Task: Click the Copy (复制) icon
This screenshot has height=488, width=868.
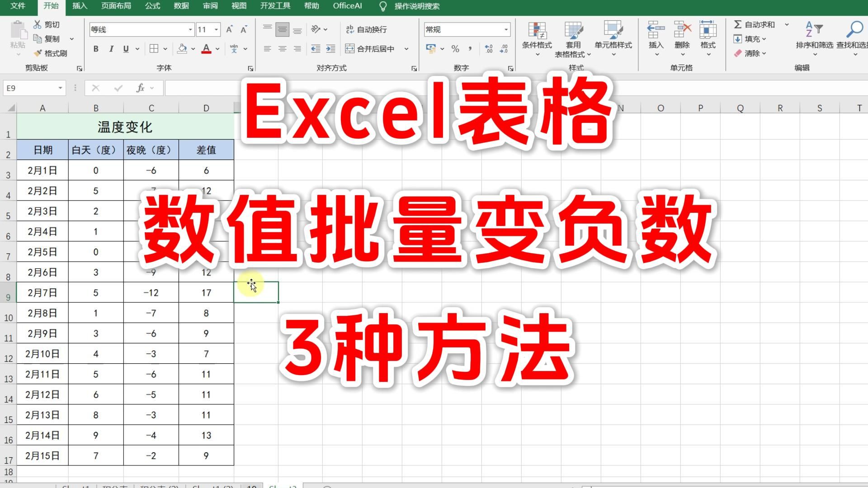Action: point(38,39)
